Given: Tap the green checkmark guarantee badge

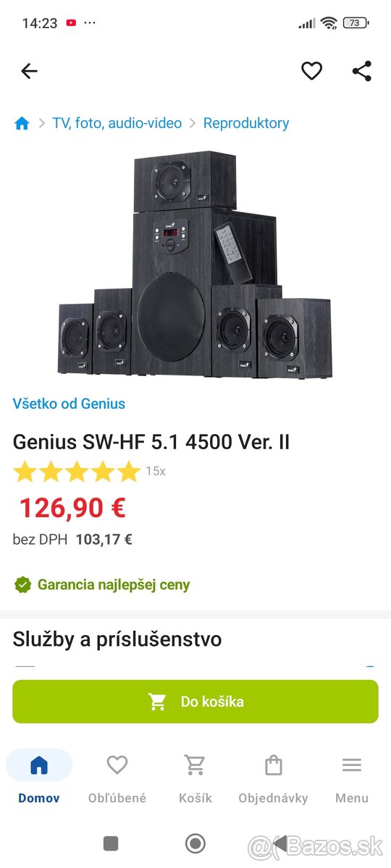Looking at the screenshot, I should coord(23,584).
